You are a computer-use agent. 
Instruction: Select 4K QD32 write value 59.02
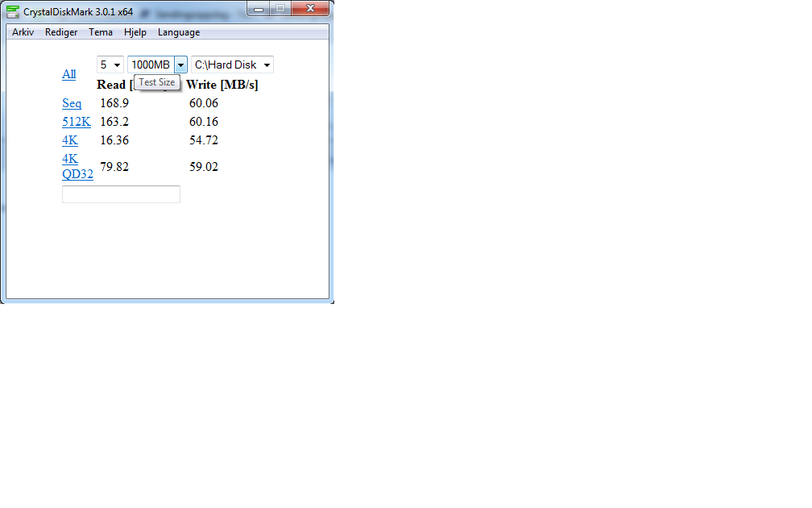[204, 167]
